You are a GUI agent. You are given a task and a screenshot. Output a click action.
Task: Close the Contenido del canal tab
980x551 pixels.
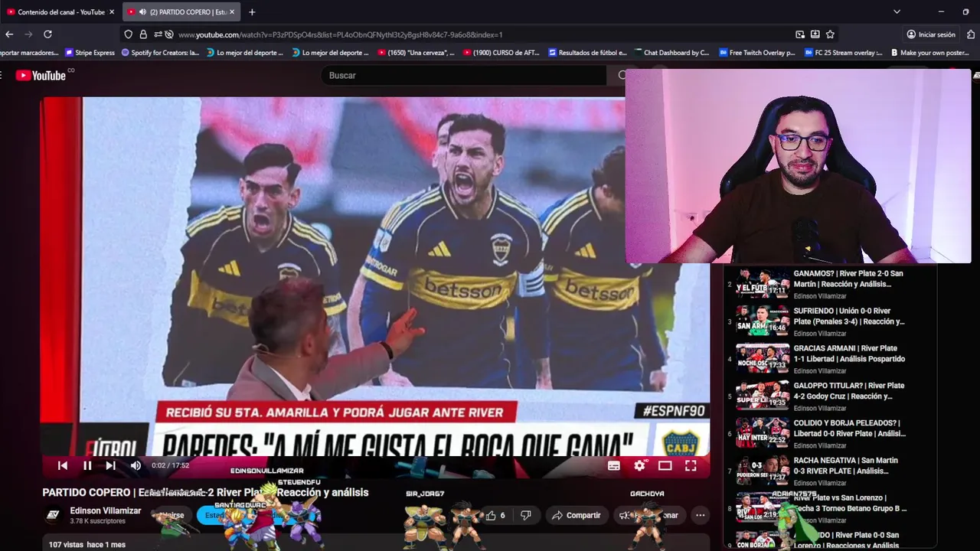[111, 11]
